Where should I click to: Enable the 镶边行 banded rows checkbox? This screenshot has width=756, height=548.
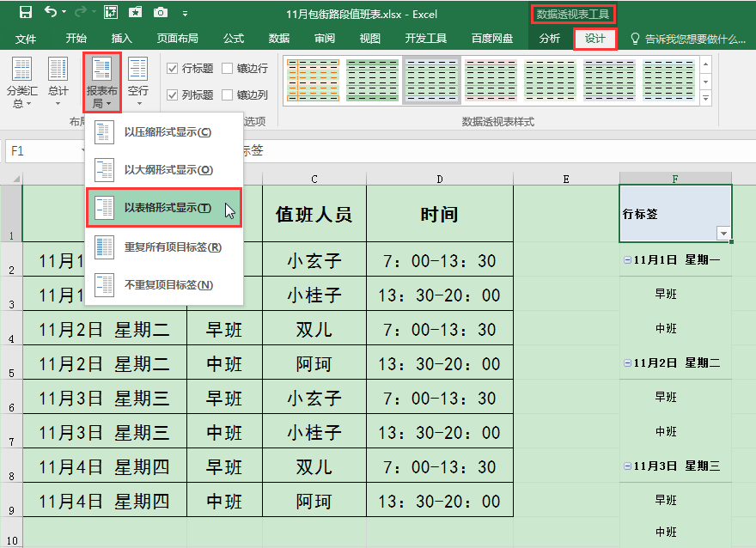pos(228,69)
